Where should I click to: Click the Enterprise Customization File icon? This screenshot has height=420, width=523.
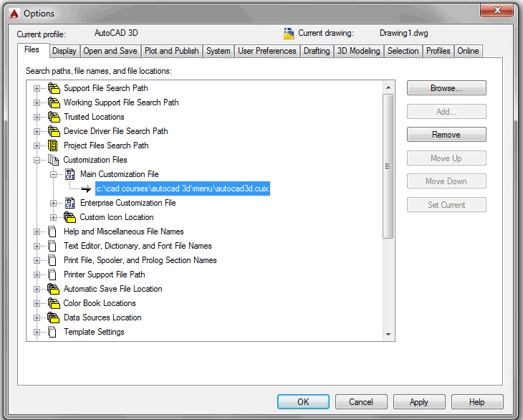click(x=69, y=203)
